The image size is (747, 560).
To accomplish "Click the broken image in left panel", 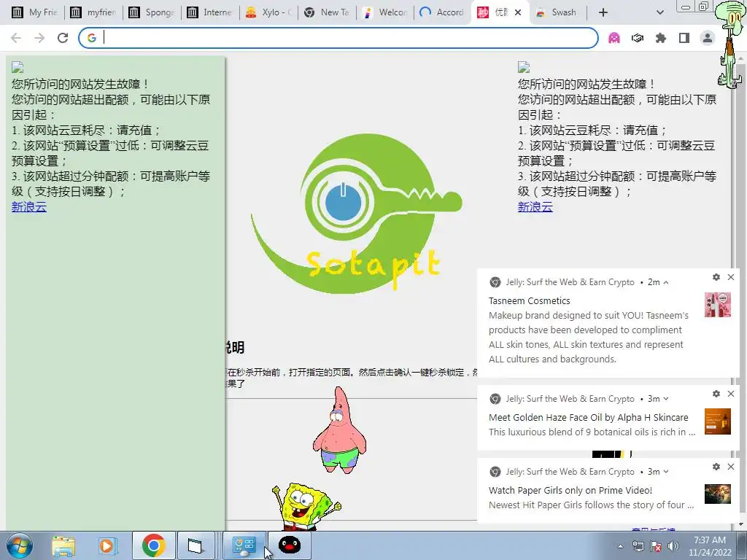I will 18,67.
